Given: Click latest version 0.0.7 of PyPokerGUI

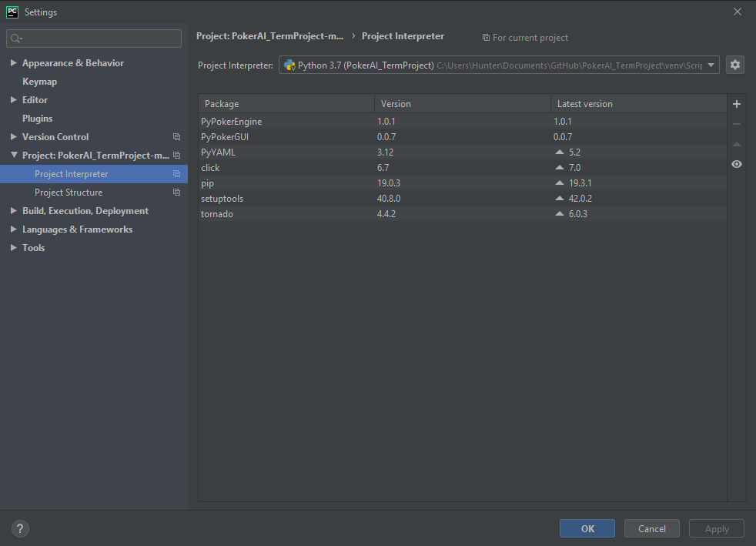Looking at the screenshot, I should tap(563, 136).
